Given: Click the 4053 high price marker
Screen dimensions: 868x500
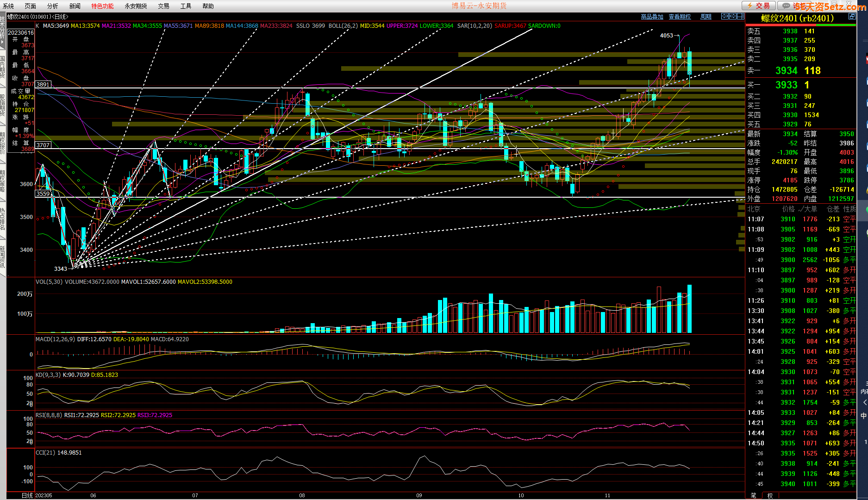Looking at the screenshot, I should click(x=666, y=36).
